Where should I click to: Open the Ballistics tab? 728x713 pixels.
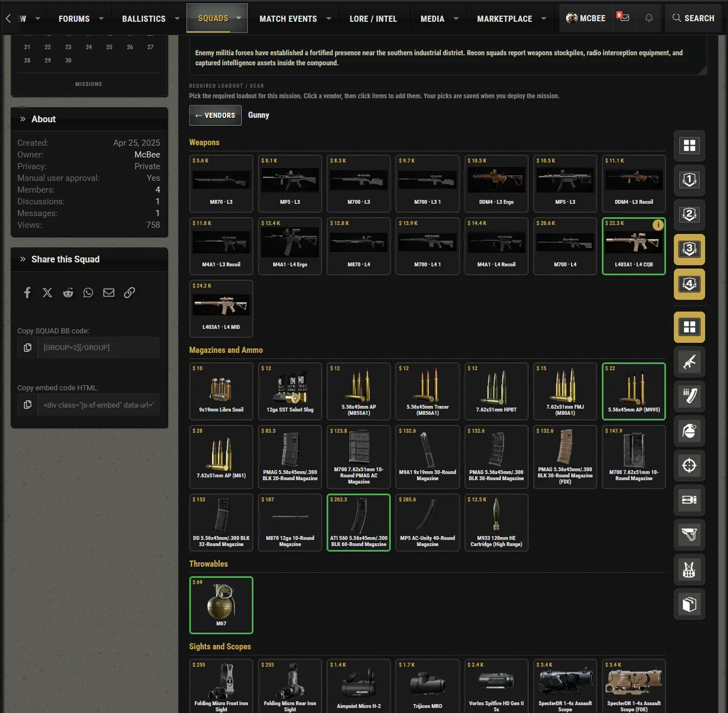(144, 18)
